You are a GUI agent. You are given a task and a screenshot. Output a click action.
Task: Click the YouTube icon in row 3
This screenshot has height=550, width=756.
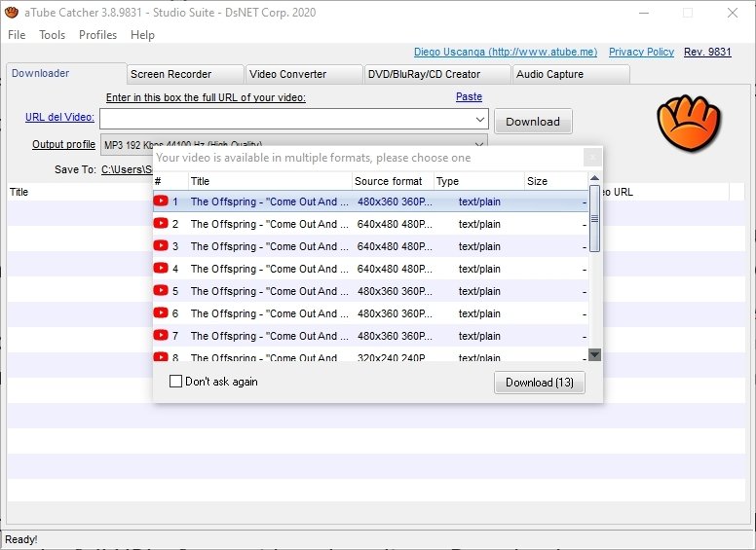coord(161,245)
